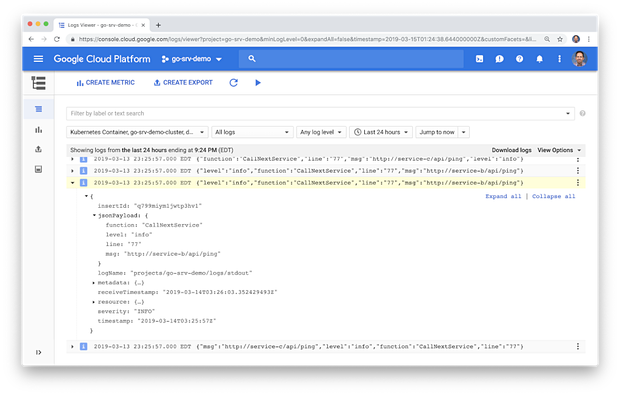Open the user account avatar in header
Image resolution: width=620 pixels, height=395 pixels.
[579, 59]
